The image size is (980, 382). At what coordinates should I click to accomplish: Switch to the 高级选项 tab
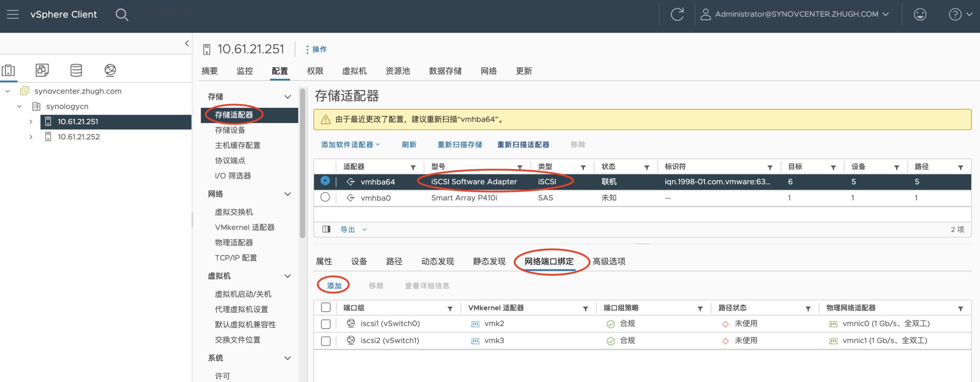tap(609, 262)
